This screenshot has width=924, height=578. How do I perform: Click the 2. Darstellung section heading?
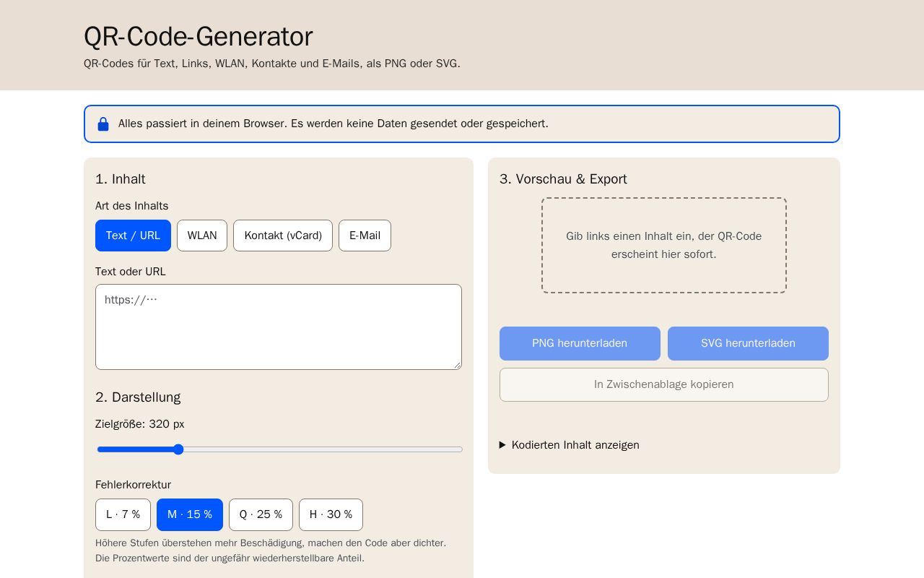[x=138, y=397]
